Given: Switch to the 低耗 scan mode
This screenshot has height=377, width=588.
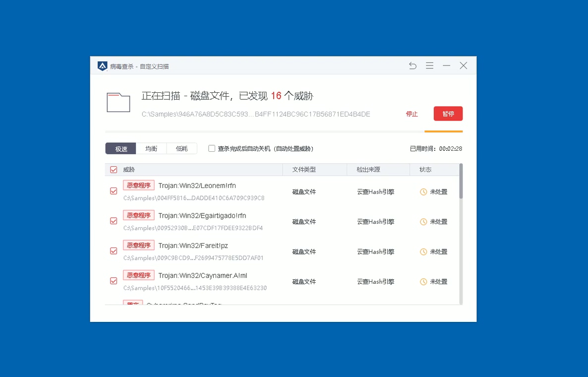Looking at the screenshot, I should click(182, 148).
